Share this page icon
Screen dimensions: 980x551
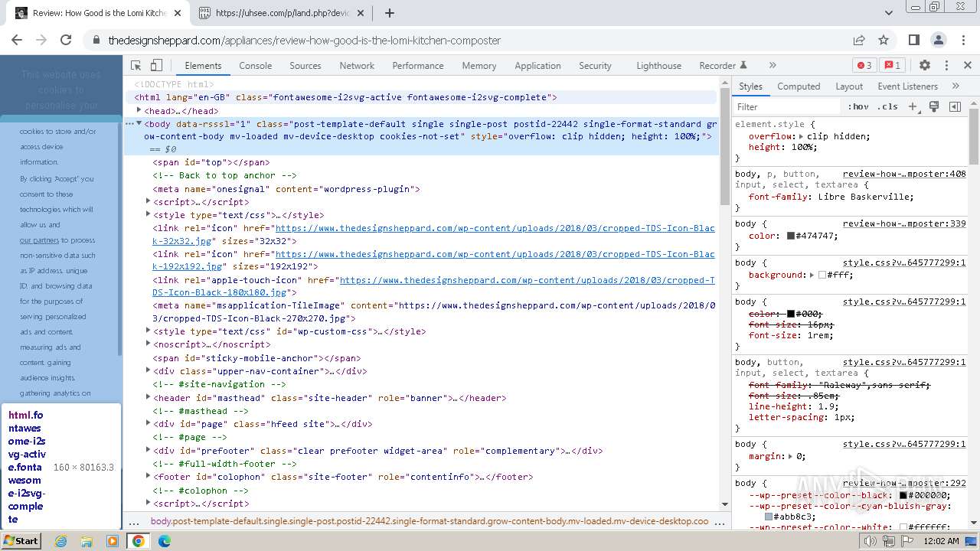(859, 40)
